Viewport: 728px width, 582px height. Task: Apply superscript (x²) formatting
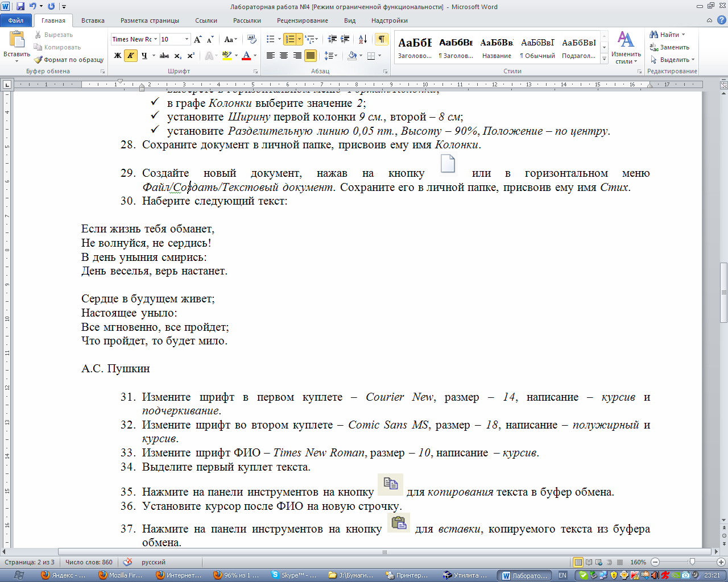[191, 56]
